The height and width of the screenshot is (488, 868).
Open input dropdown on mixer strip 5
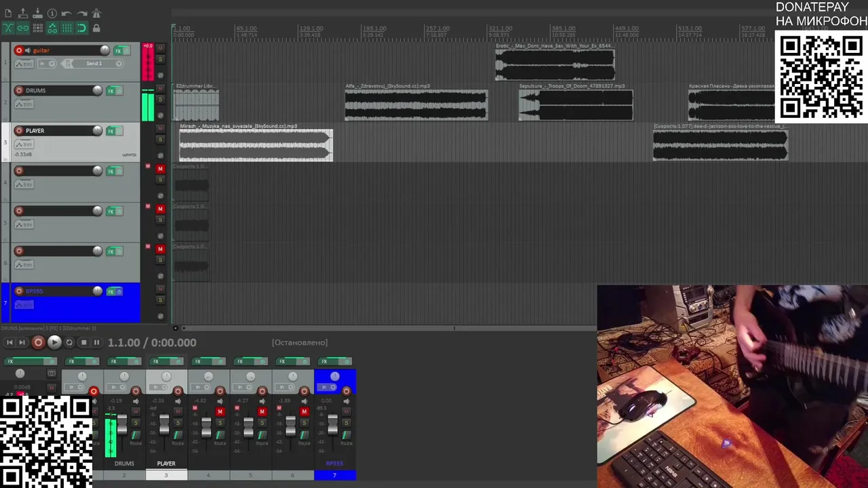click(x=243, y=387)
